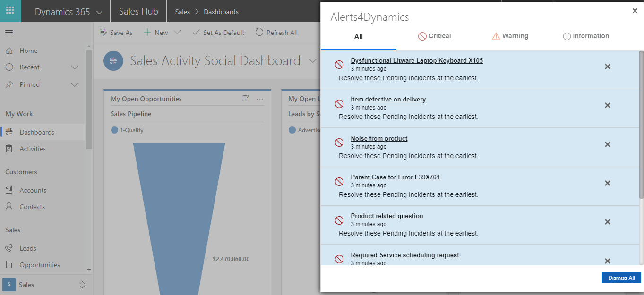The height and width of the screenshot is (295, 644).
Task: Open the Dysfunctional Litware Laptop Keyboard X105 alert
Action: click(x=416, y=60)
